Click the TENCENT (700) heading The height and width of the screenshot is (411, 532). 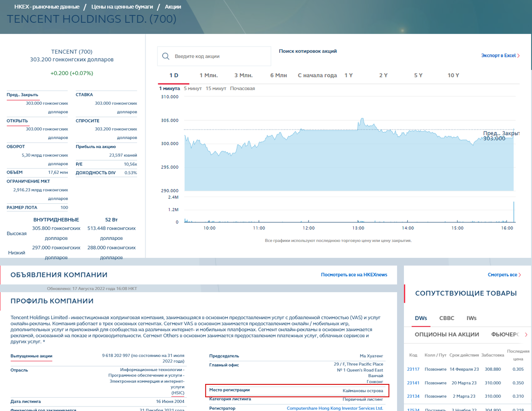point(72,51)
